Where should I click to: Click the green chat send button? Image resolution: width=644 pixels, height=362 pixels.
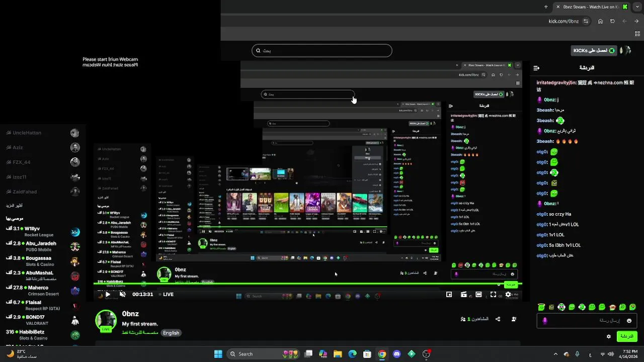[626, 336]
